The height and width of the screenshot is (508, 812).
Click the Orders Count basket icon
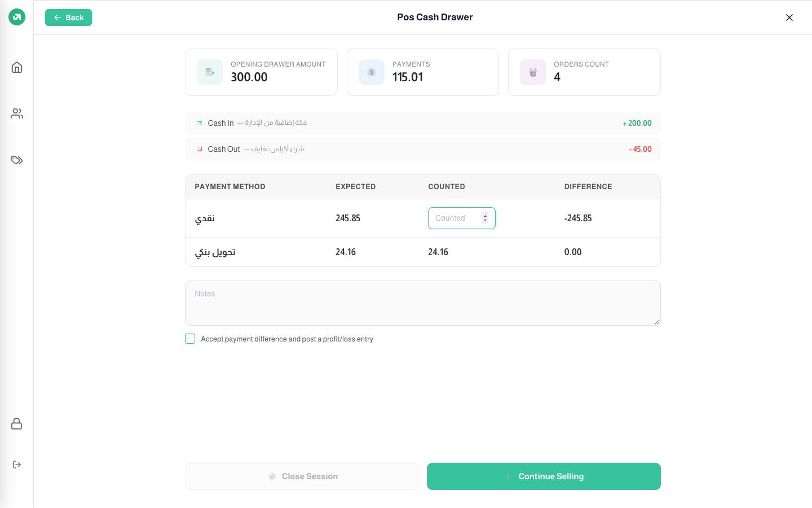[533, 72]
